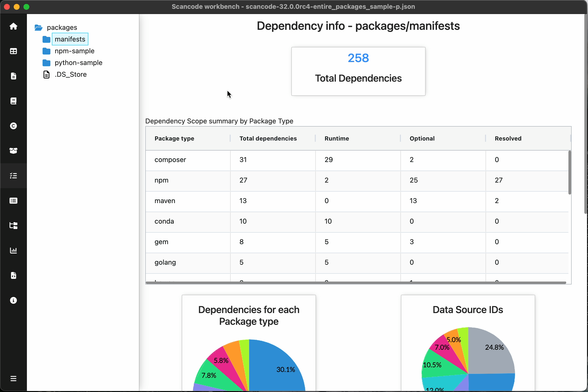The image size is (588, 392).
Task: Sort by Total dependencies column header
Action: (x=273, y=139)
